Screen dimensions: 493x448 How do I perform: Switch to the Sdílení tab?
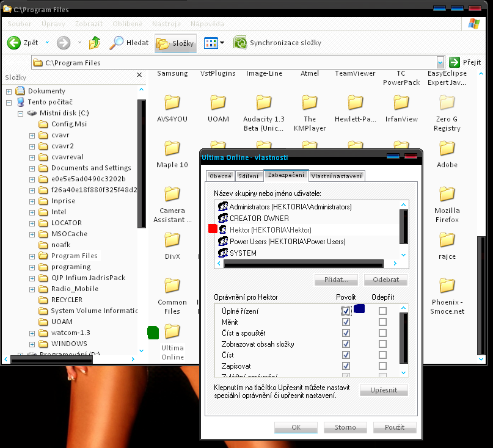249,176
